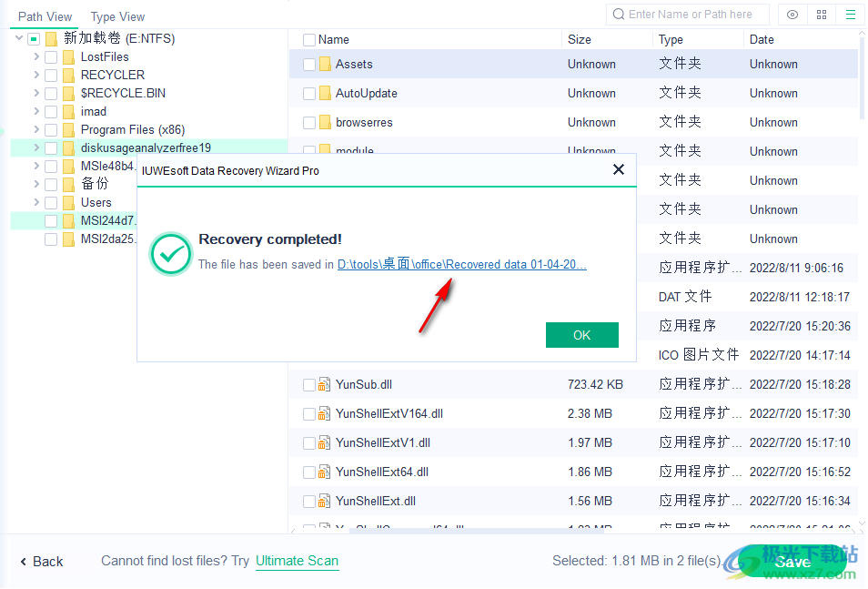Click the AutoUpdate folder icon
Image resolution: width=868 pixels, height=589 pixels.
pos(325,93)
